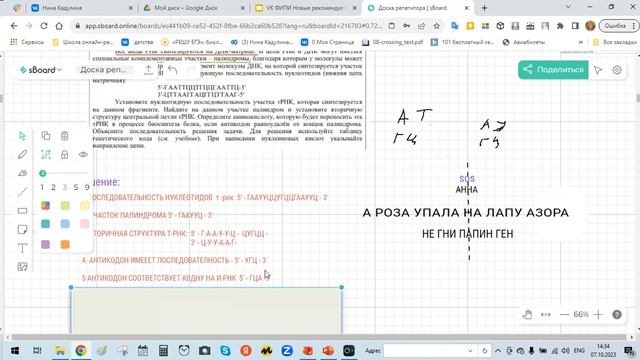Pick the teal color swatch
The image size is (640, 360).
pos(45,224)
